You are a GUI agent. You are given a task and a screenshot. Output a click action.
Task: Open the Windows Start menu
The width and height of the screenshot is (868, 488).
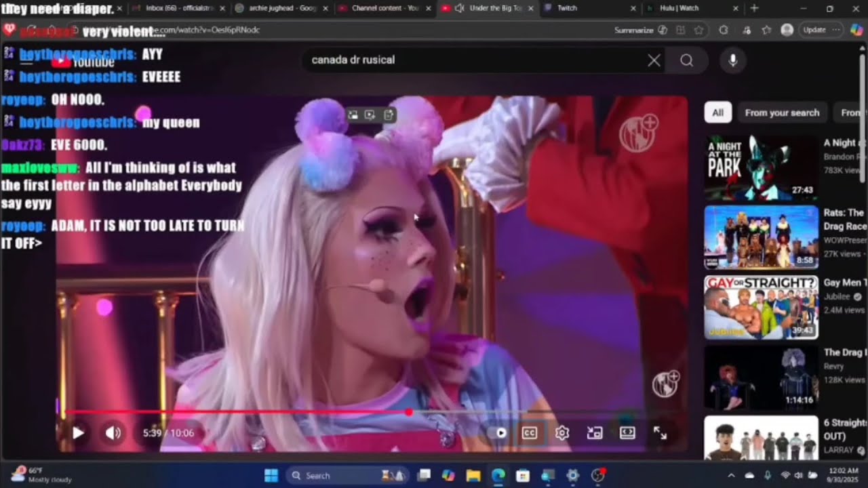coord(271,475)
